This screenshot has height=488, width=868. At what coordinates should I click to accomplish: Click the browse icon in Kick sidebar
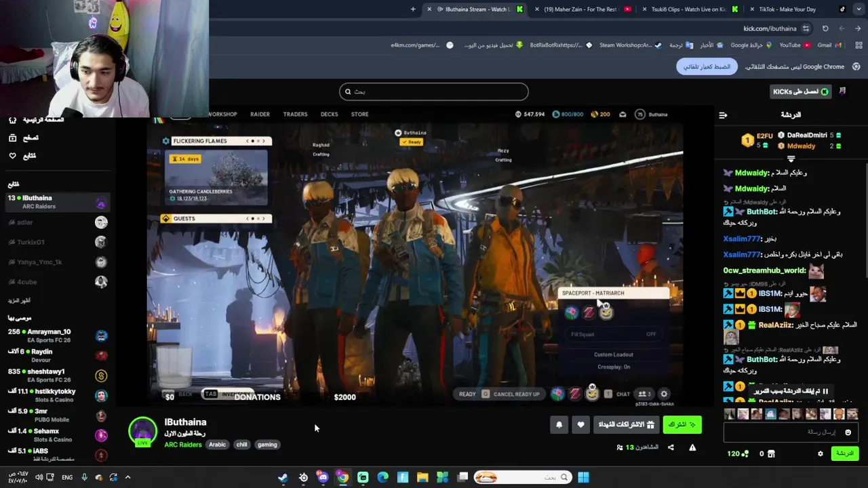12,138
